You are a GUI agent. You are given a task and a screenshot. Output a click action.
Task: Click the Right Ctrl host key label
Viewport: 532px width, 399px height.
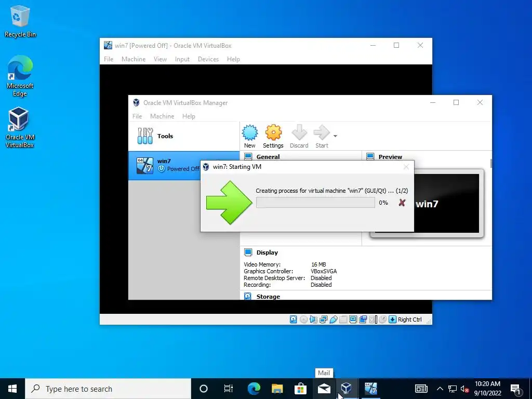(410, 320)
